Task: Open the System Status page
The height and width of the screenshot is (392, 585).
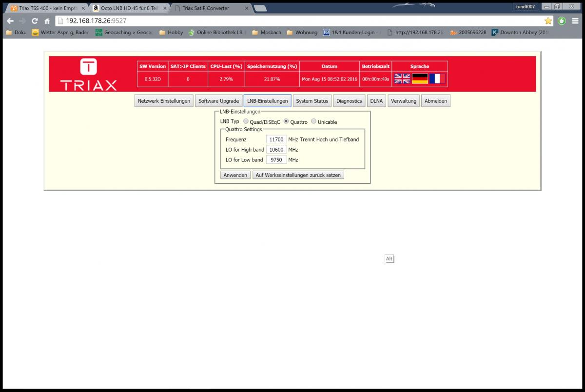Action: pyautogui.click(x=312, y=101)
